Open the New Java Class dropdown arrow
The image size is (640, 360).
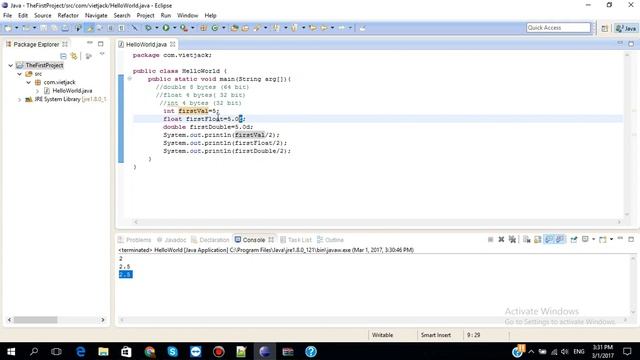(x=223, y=28)
